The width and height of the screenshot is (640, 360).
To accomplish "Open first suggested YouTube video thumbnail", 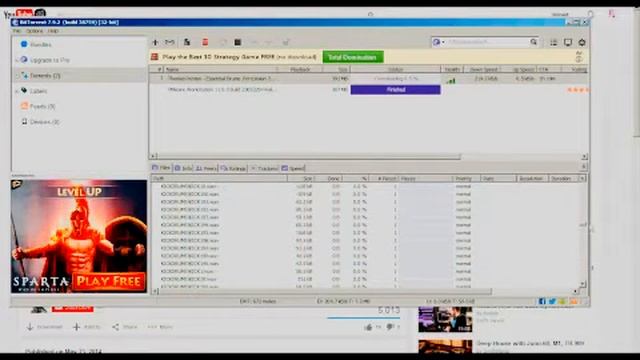I will tap(445, 319).
